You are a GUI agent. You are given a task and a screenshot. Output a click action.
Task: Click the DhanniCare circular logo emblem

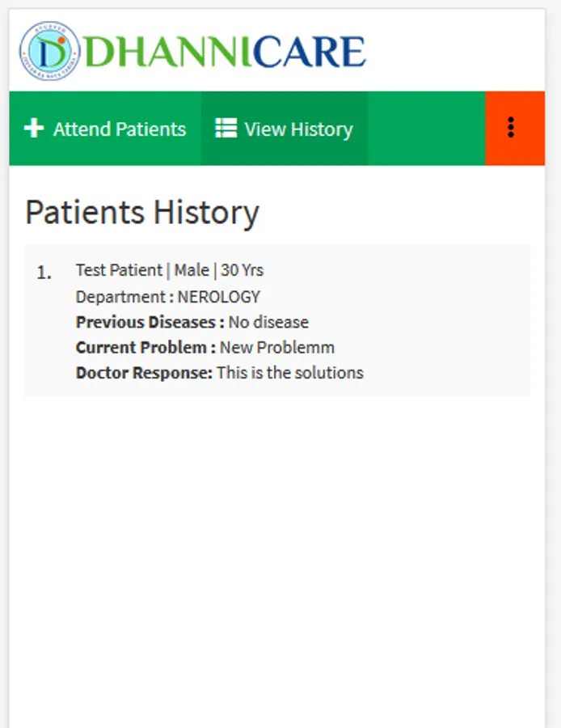[x=49, y=51]
